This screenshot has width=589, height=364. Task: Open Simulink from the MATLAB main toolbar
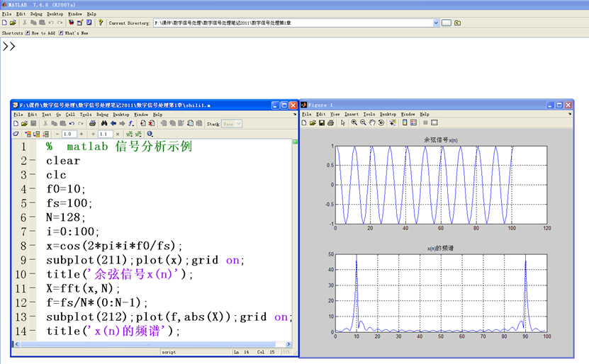click(70, 23)
